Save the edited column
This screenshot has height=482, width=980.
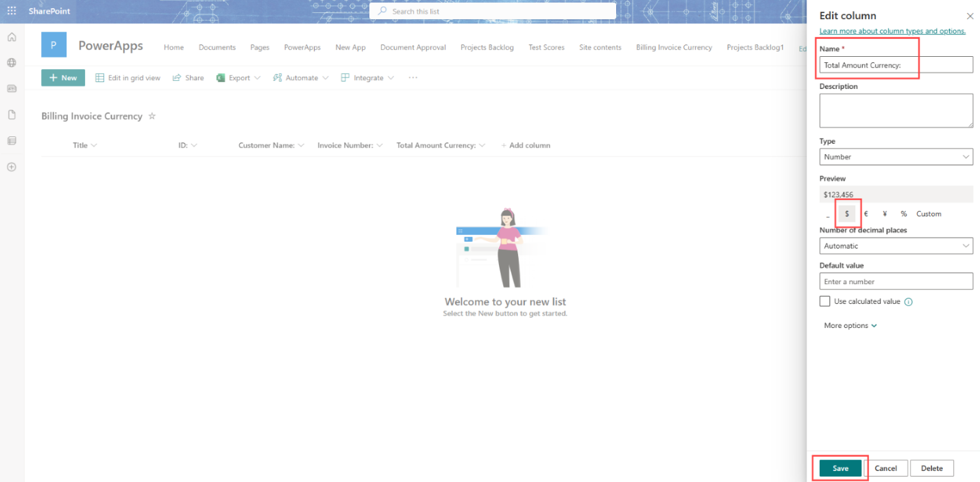pyautogui.click(x=840, y=468)
